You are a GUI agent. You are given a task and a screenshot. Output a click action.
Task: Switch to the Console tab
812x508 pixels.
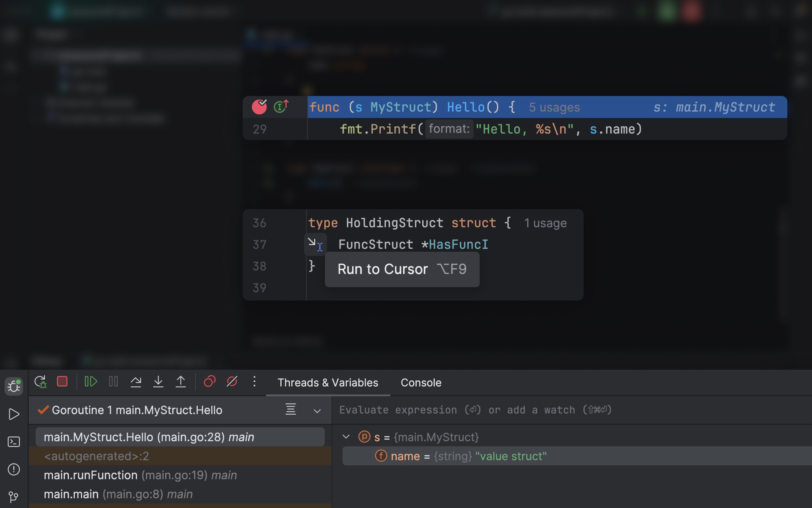click(421, 383)
